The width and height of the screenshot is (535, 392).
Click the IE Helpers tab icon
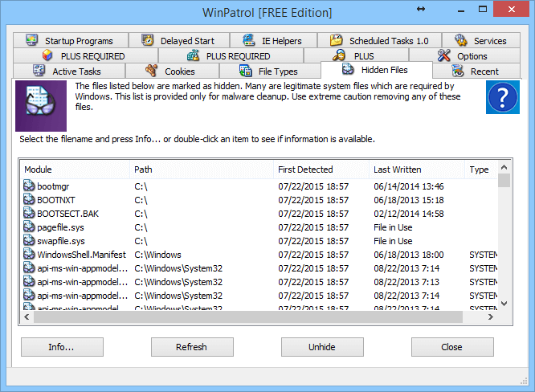coord(249,40)
